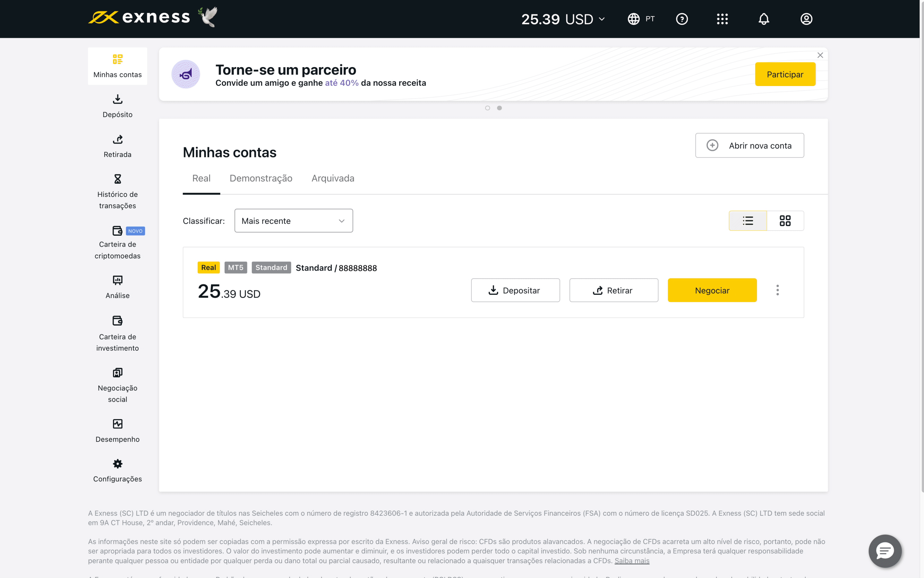The width and height of the screenshot is (924, 578).
Task: Open the language globe selector
Action: (x=633, y=19)
